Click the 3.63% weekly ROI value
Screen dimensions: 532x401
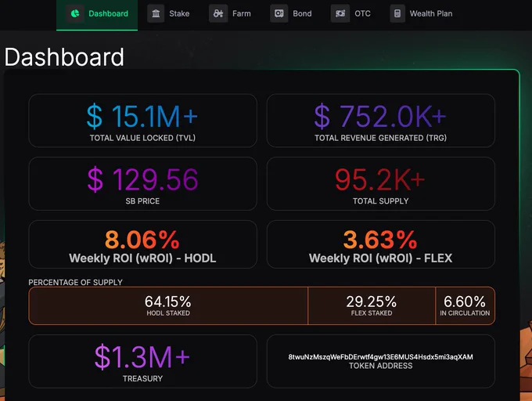tap(380, 240)
